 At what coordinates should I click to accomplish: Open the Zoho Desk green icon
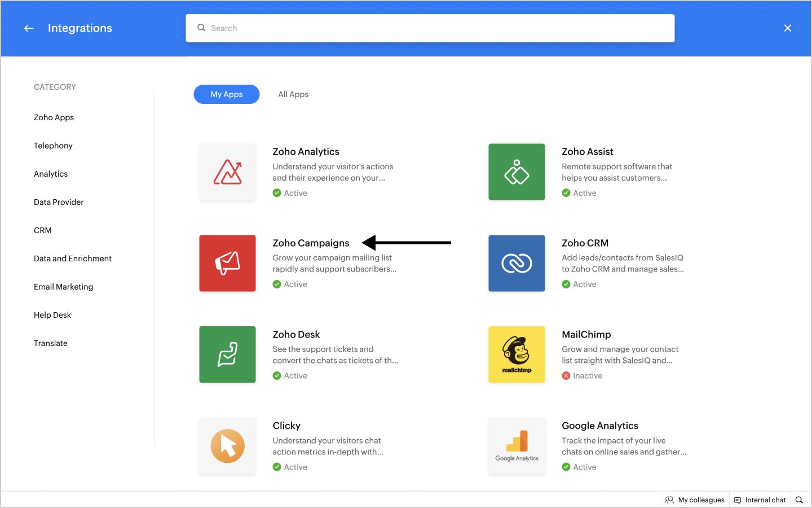click(x=228, y=354)
